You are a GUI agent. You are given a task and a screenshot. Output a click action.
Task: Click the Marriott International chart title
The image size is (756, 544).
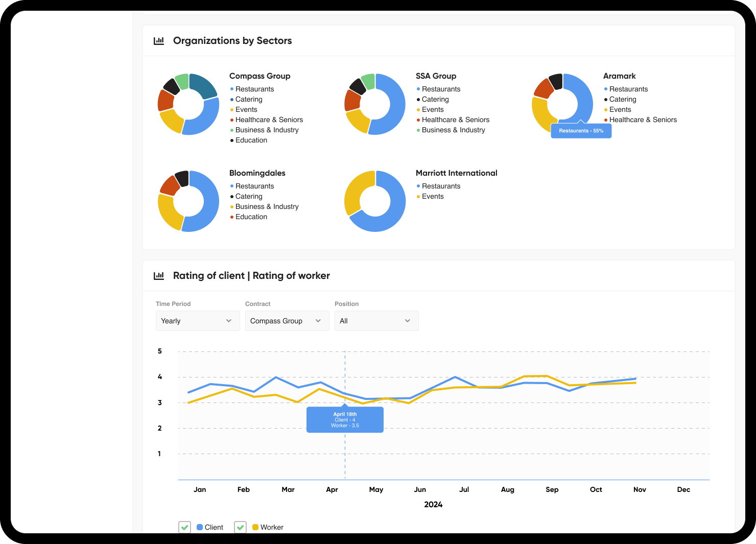point(456,173)
